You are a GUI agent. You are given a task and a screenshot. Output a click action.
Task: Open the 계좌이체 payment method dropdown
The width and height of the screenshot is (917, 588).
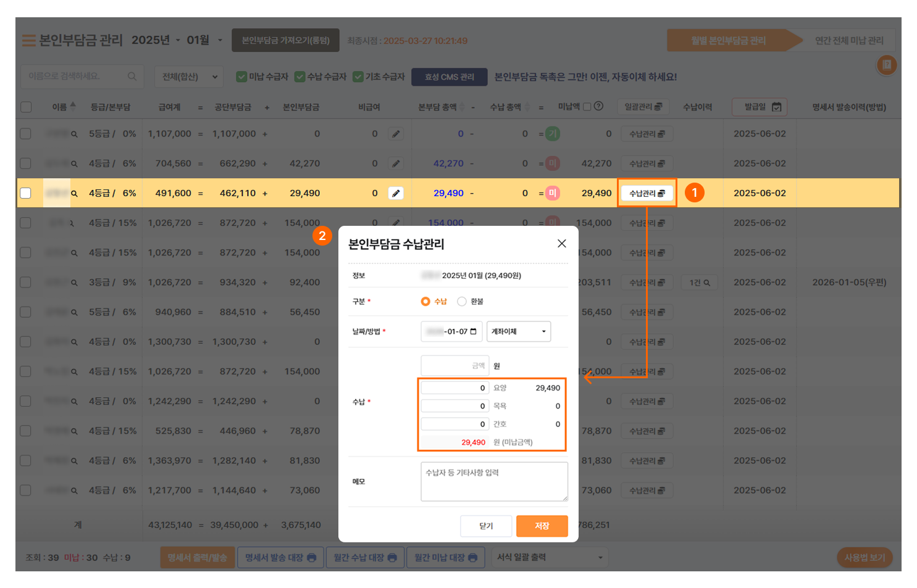coord(518,331)
